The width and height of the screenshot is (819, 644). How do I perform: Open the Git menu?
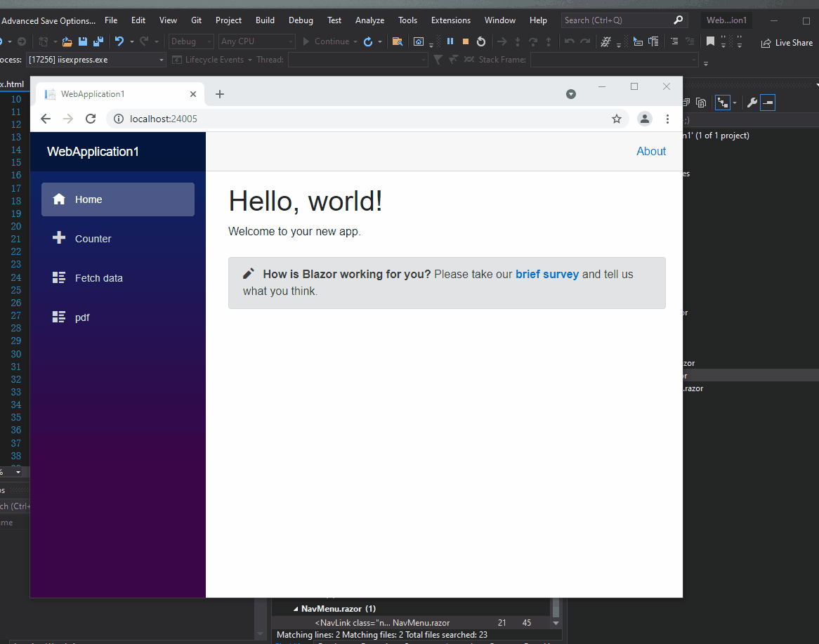tap(197, 20)
